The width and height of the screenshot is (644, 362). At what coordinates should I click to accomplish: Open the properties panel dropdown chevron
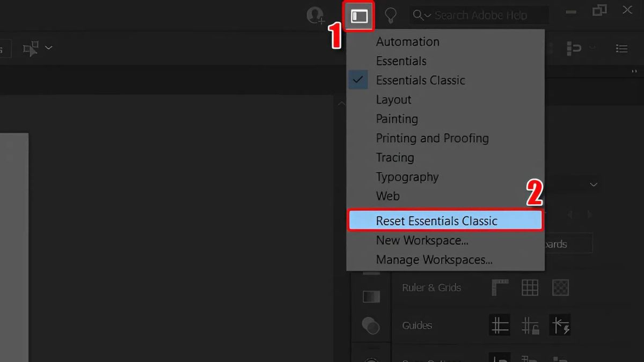[x=594, y=184]
